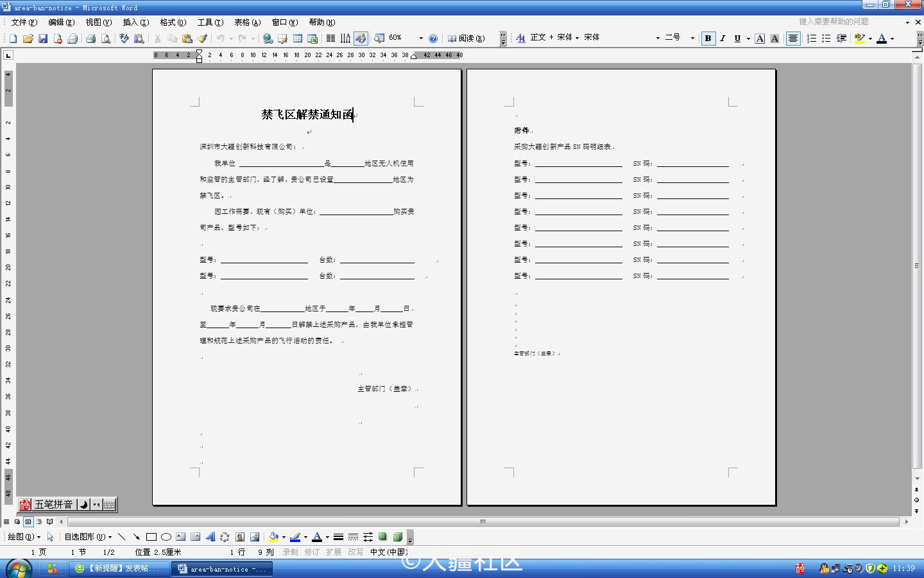Screen dimensions: 924x578
Task: Click the 改写 overtype status indicator
Action: 355,552
